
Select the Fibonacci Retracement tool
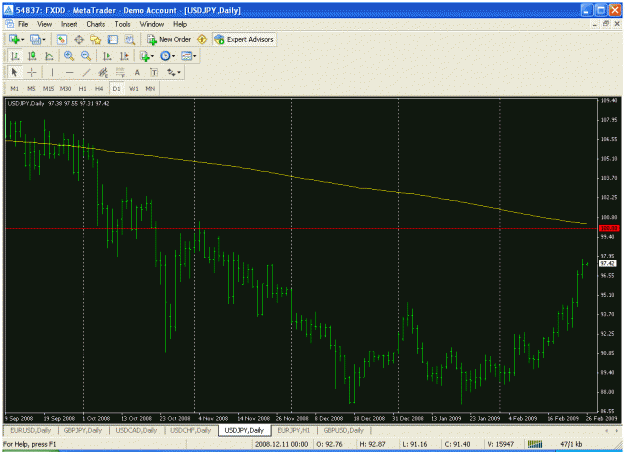[x=120, y=72]
